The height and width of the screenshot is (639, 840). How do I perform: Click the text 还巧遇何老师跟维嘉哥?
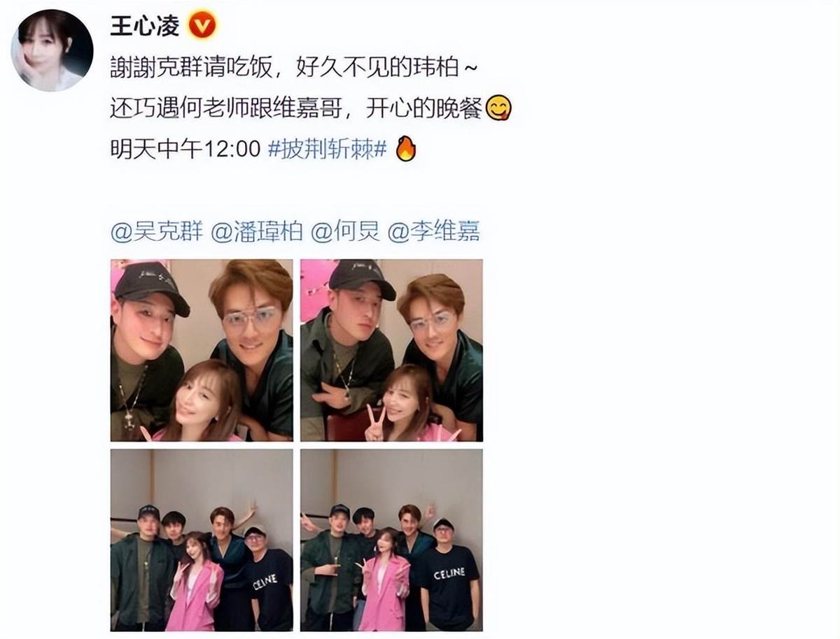[225, 108]
